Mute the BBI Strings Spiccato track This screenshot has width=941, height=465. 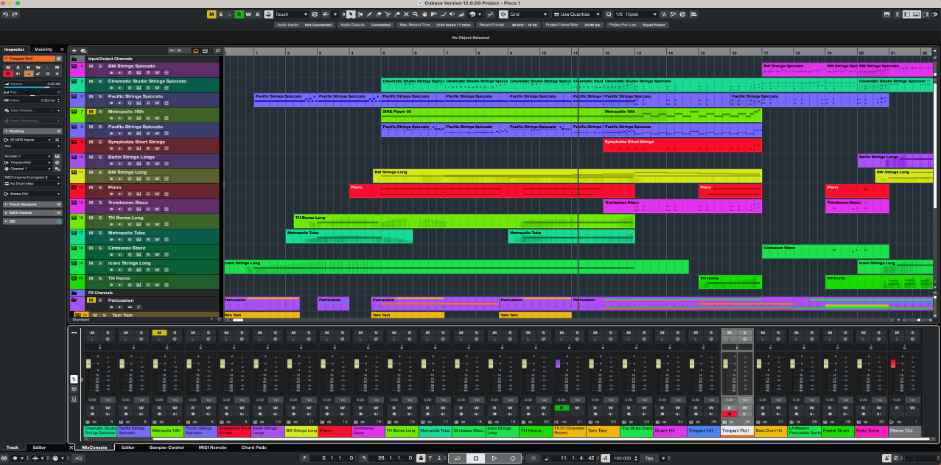[x=91, y=66]
